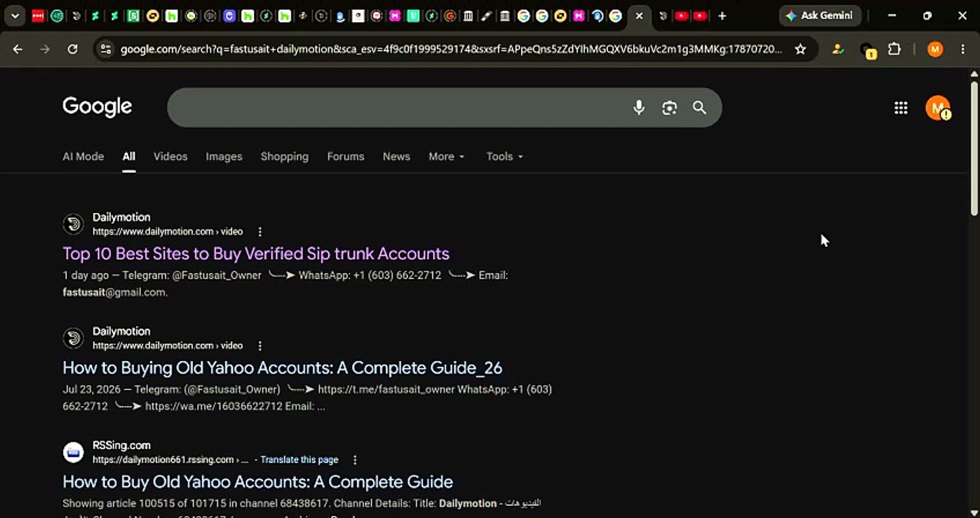
Task: Open Top 10 Best Sites Sip trunk result
Action: 256,253
